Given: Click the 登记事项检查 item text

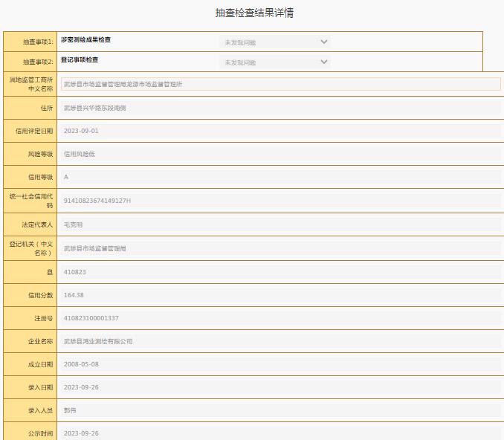Looking at the screenshot, I should [x=80, y=59].
